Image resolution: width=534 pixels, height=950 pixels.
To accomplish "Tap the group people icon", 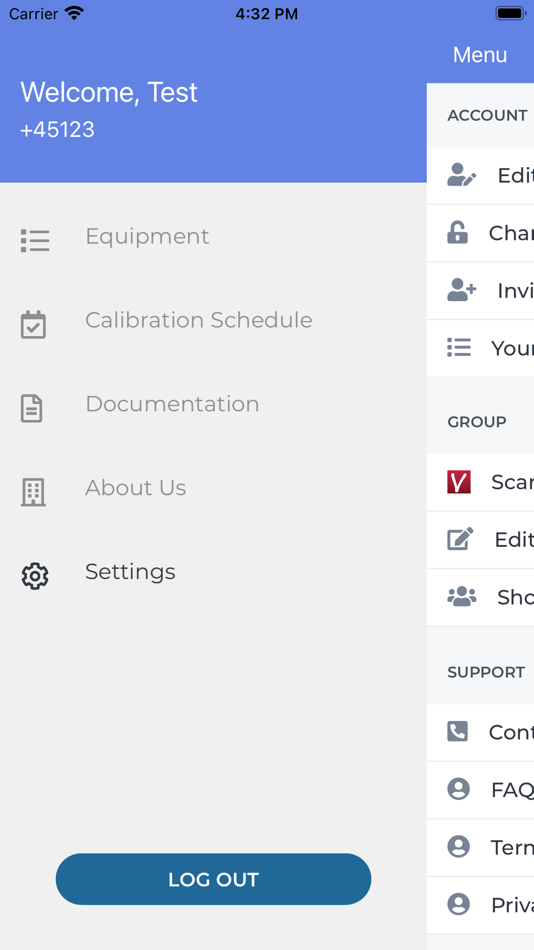I will click(461, 597).
